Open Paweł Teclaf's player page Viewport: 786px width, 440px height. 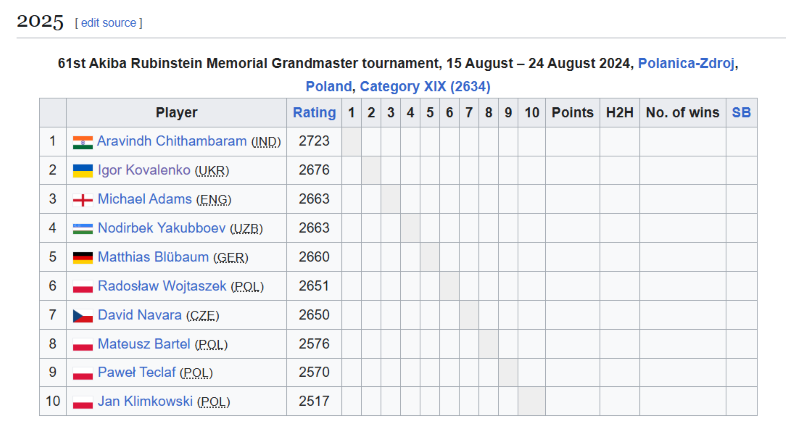pos(138,374)
